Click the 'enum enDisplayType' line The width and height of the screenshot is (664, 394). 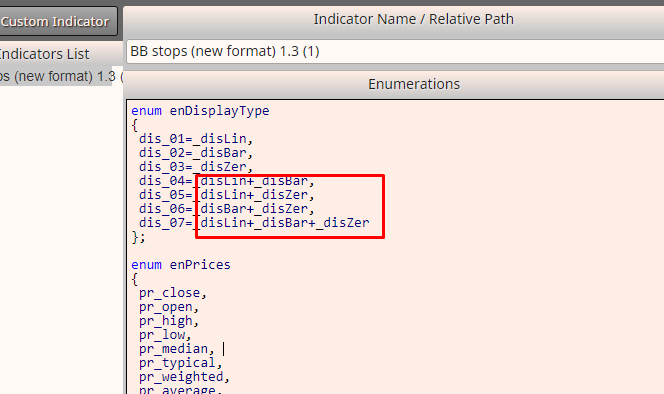(x=200, y=111)
